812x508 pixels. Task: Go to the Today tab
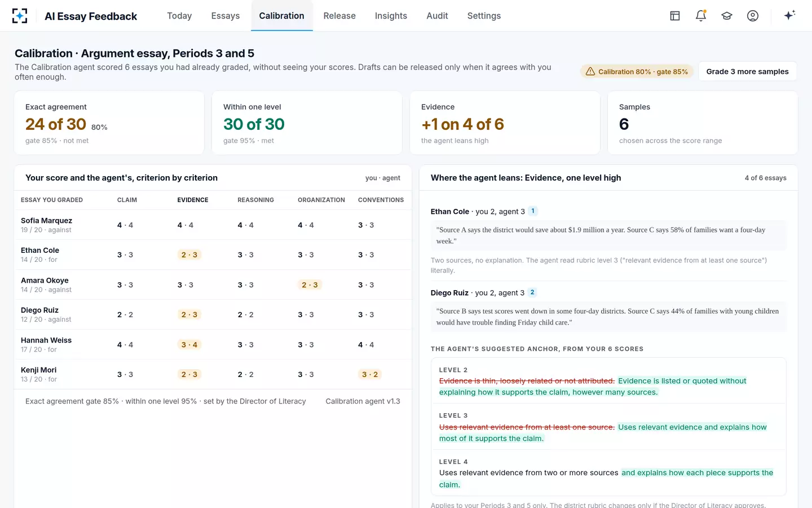(x=179, y=16)
